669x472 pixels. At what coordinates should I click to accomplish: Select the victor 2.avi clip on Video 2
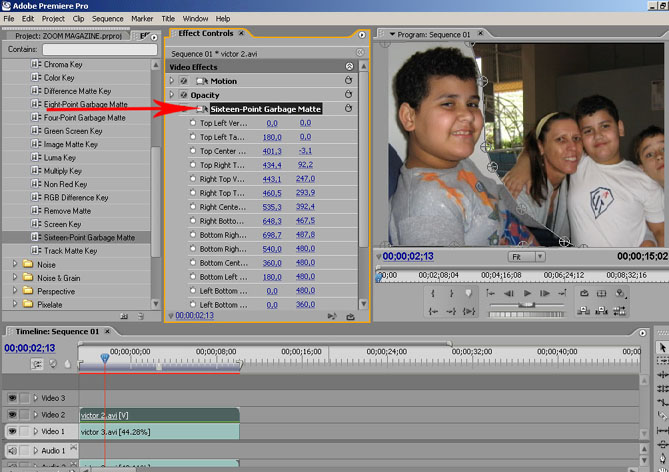[158, 414]
